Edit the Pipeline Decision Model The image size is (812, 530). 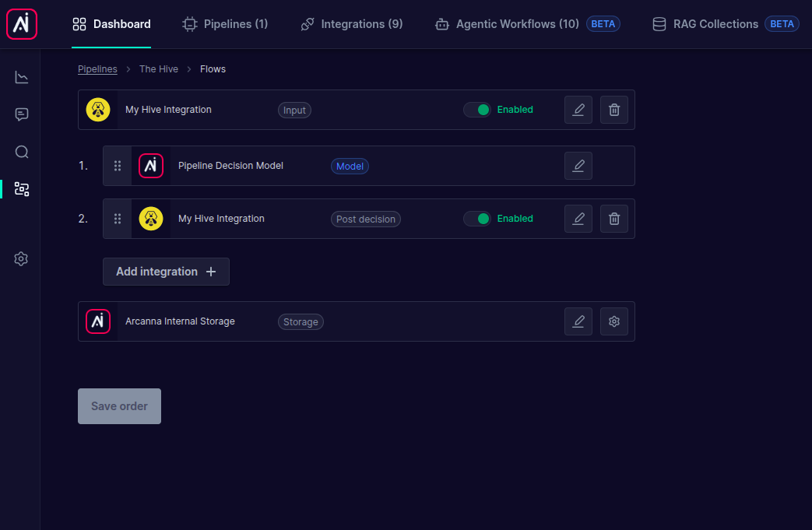coord(578,166)
